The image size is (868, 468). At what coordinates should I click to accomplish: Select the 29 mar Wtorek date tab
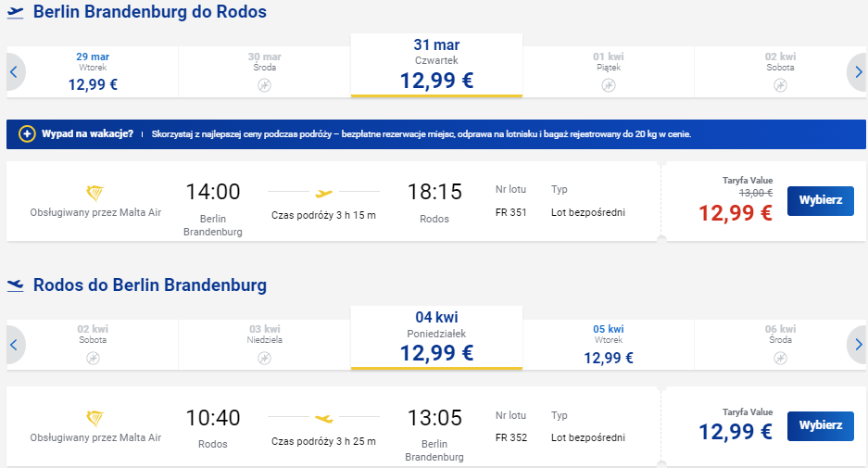pos(93,72)
